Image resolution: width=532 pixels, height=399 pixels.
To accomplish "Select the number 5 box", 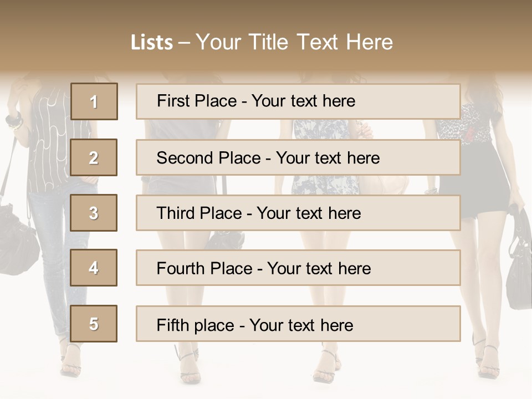I will point(94,324).
